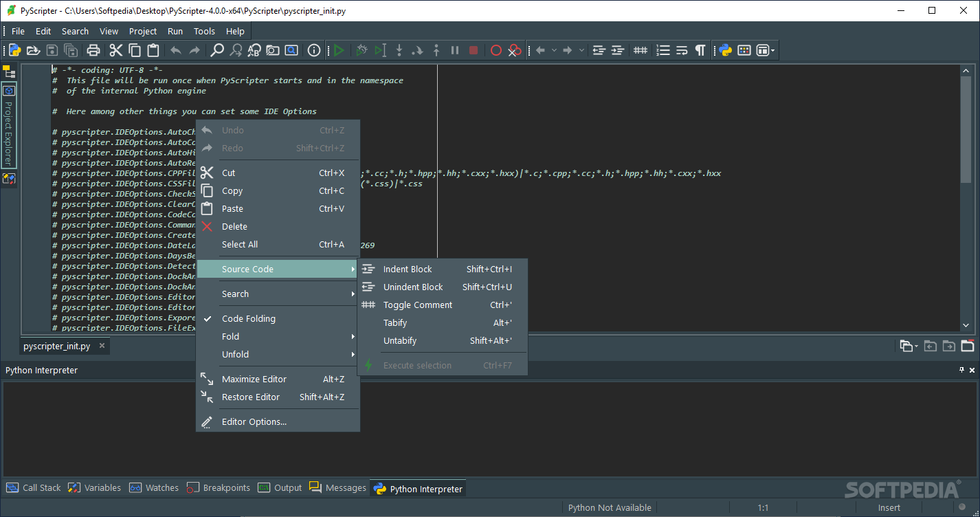Click the Open file folder icon

click(x=33, y=50)
